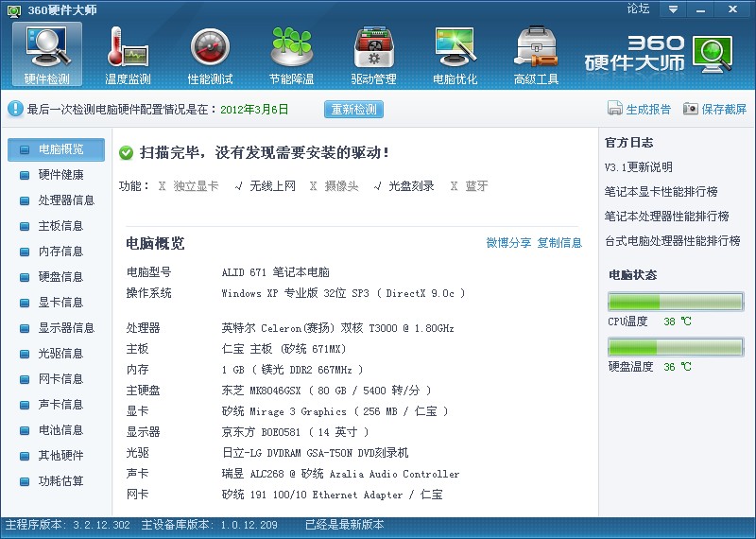Open the 硬件检测 hardware detection tool
756x539 pixels.
[x=47, y=54]
